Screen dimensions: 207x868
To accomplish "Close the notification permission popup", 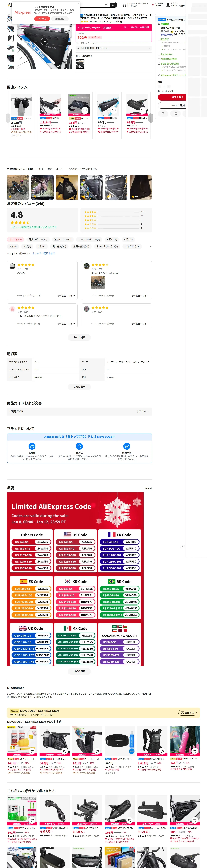I will click(x=78, y=4).
